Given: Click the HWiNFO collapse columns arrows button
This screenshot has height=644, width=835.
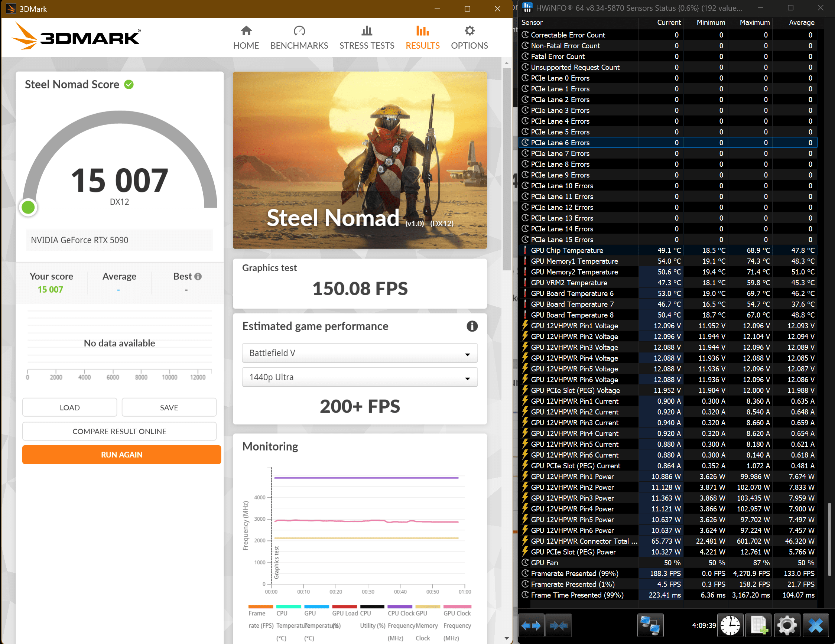Looking at the screenshot, I should click(x=558, y=626).
